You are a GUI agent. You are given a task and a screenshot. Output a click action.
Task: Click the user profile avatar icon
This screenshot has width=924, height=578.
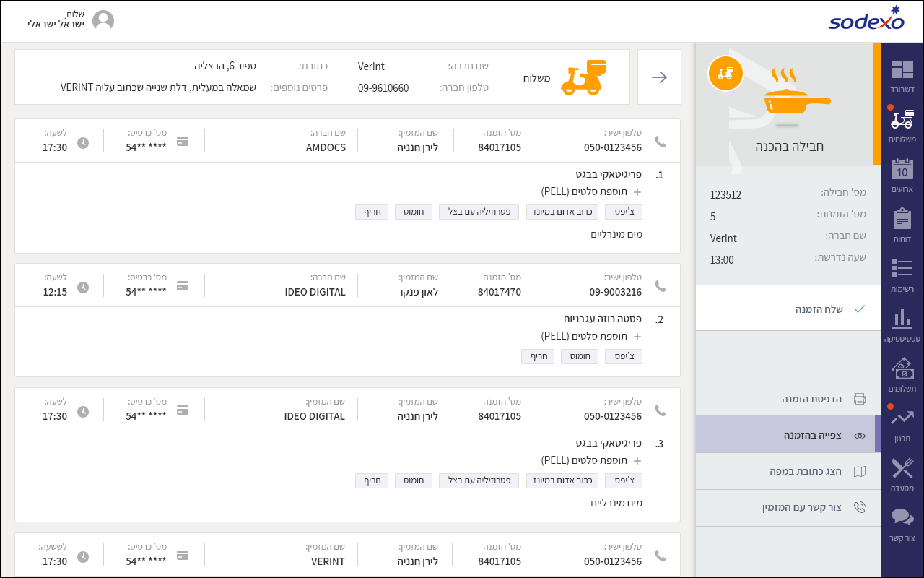103,21
